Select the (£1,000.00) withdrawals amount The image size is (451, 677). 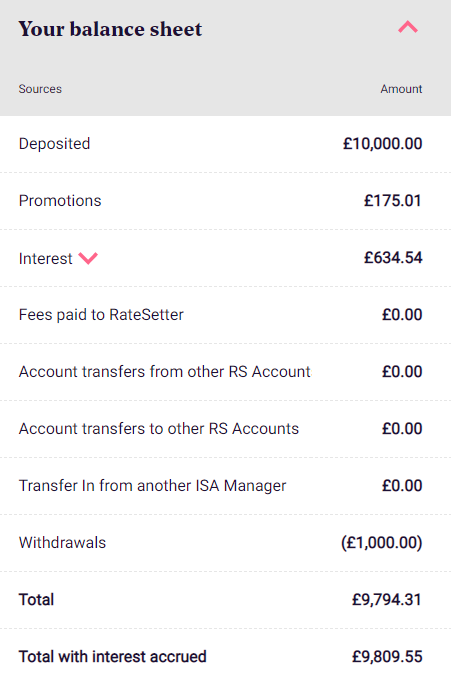pos(382,543)
